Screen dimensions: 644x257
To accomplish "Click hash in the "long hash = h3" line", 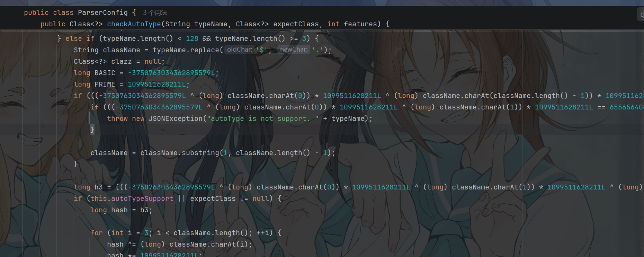I will coord(119,210).
